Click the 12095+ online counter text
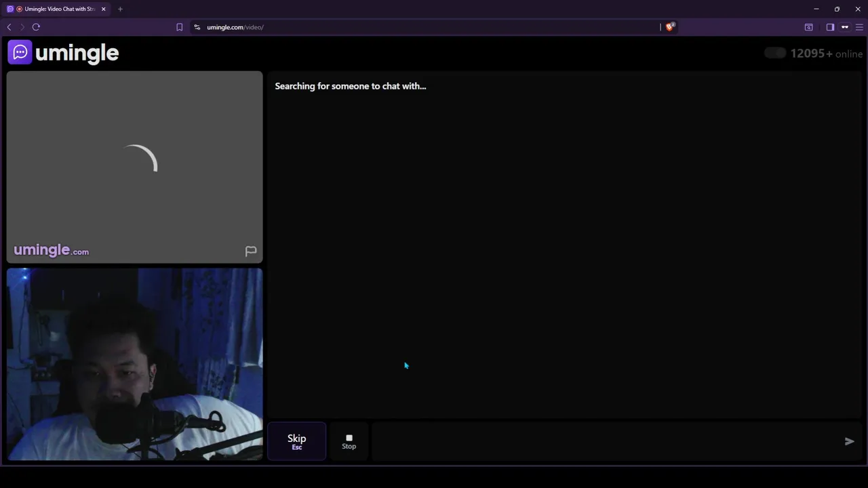868x488 pixels. (826, 54)
